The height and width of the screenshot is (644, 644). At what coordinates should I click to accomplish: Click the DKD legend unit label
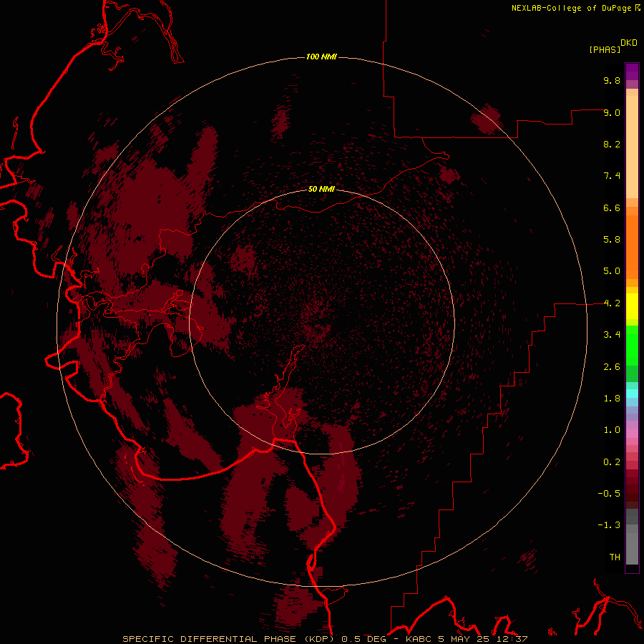coord(629,43)
